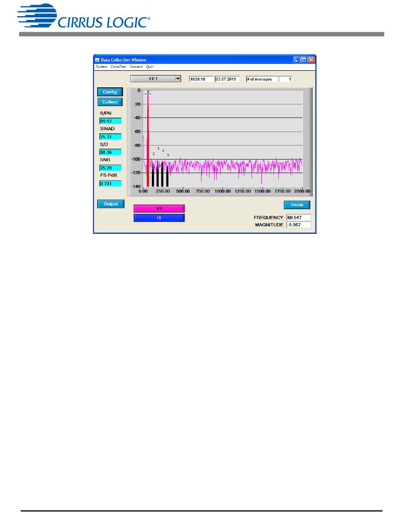
Task: Click the Quit! menu item
Action: (x=150, y=67)
